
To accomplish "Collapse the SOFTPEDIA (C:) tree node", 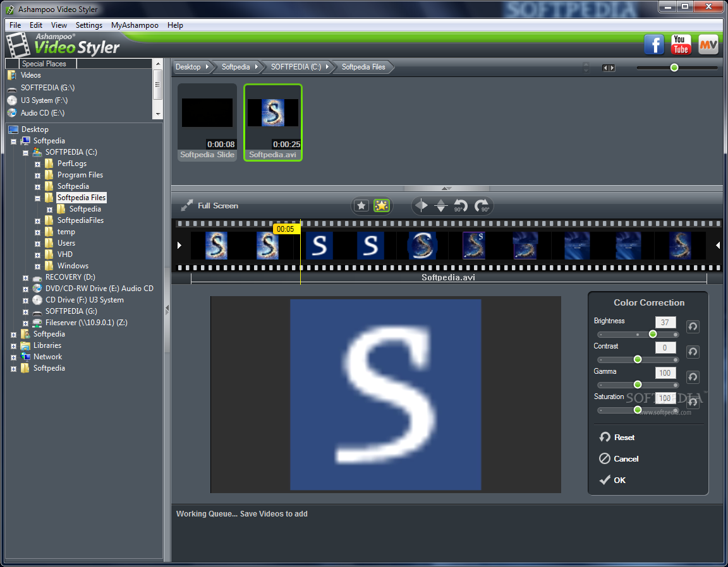I will click(25, 153).
